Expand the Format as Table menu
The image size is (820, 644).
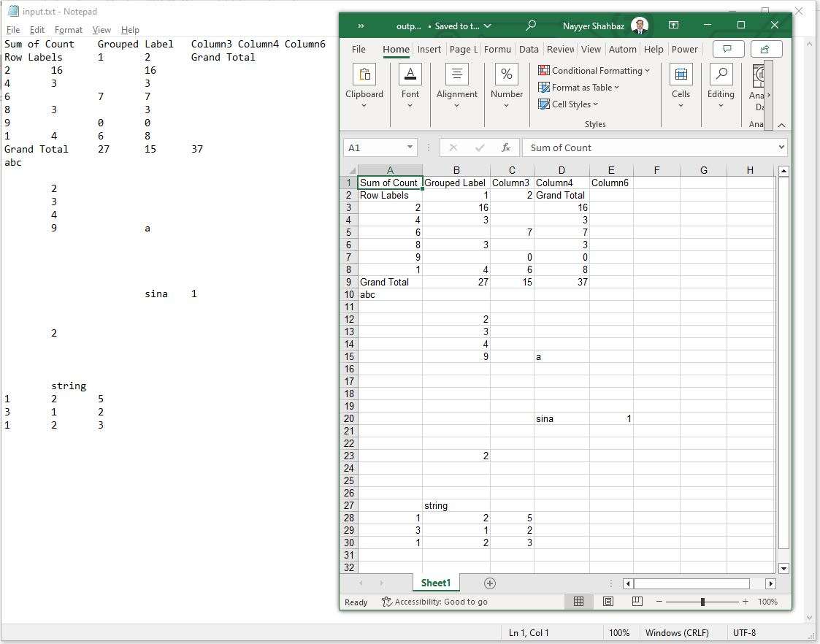(579, 88)
